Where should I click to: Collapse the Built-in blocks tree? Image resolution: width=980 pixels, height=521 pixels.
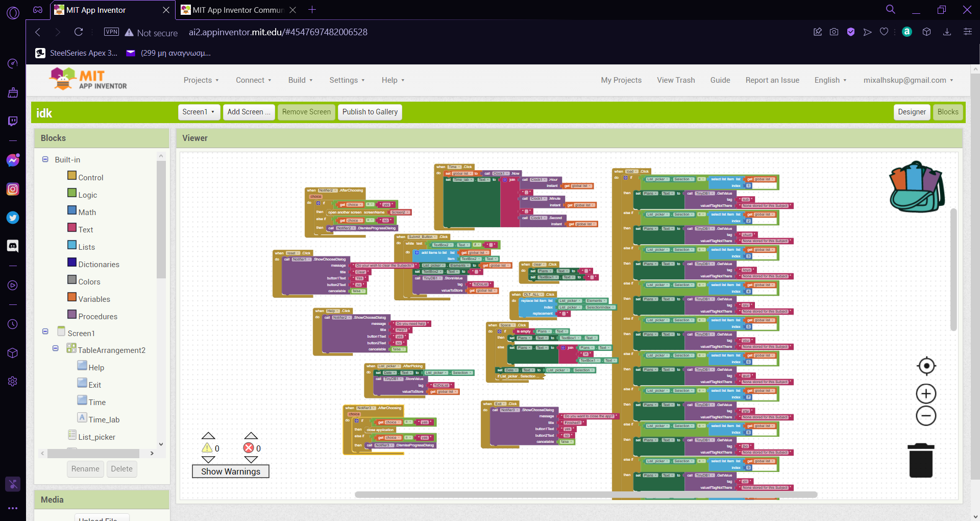(45, 160)
